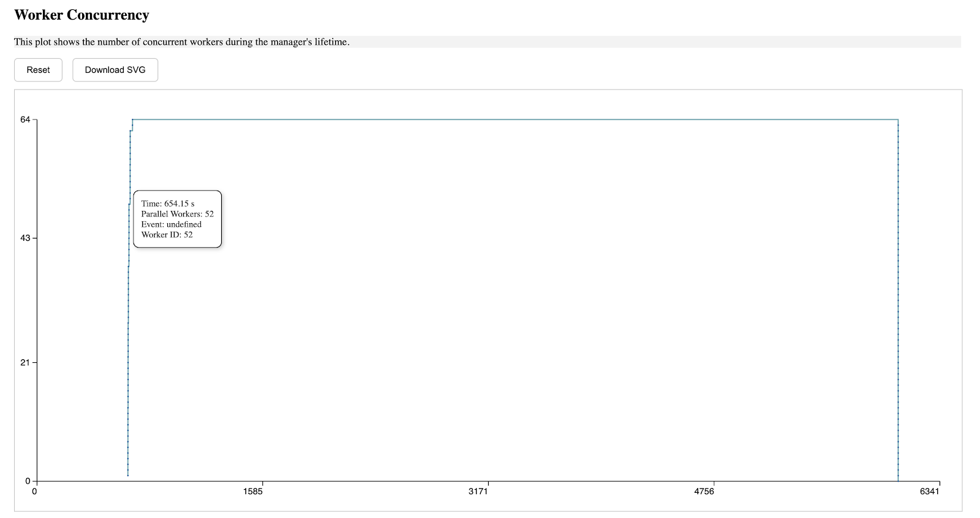Click 'Event: undefined' in the tooltip
Viewport: 980px width, 518px height.
pos(171,224)
